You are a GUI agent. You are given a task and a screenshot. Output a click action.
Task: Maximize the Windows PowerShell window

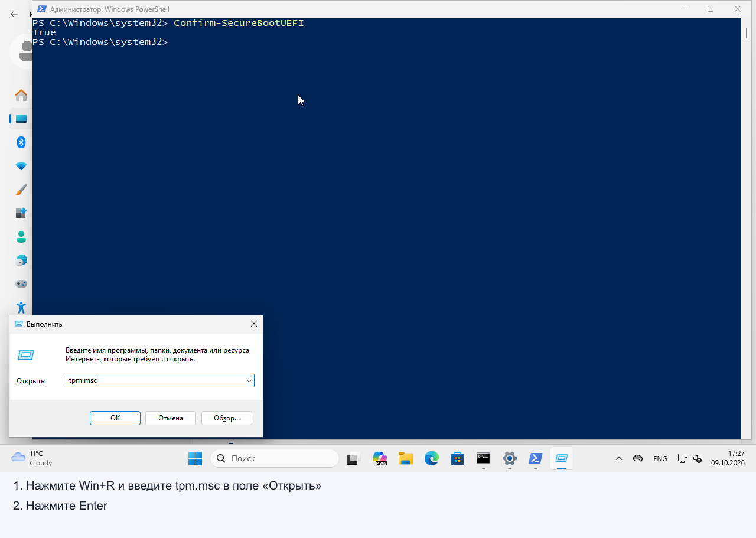(711, 9)
